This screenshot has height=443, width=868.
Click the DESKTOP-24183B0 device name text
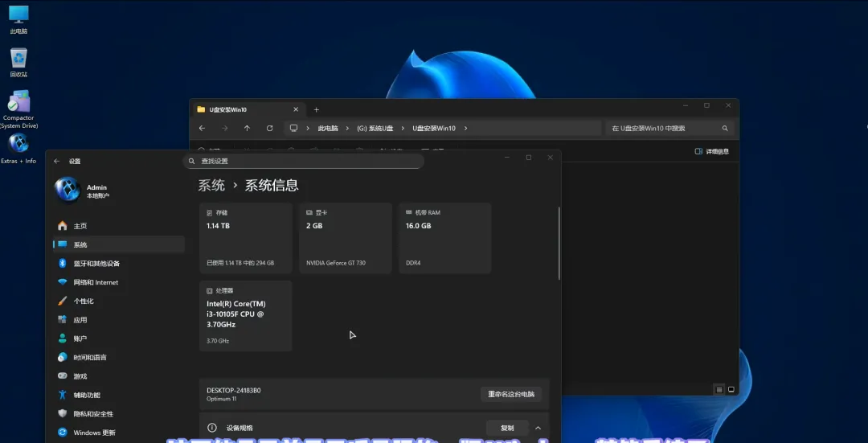tap(234, 391)
